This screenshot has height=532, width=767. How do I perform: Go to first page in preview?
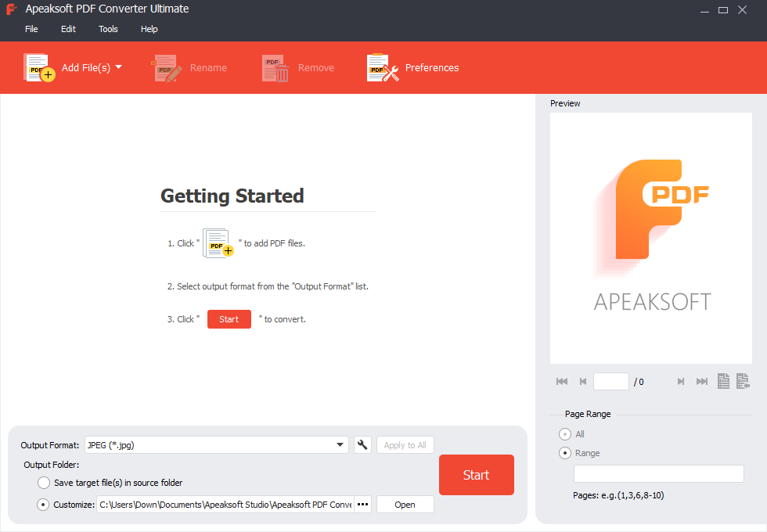coord(562,382)
